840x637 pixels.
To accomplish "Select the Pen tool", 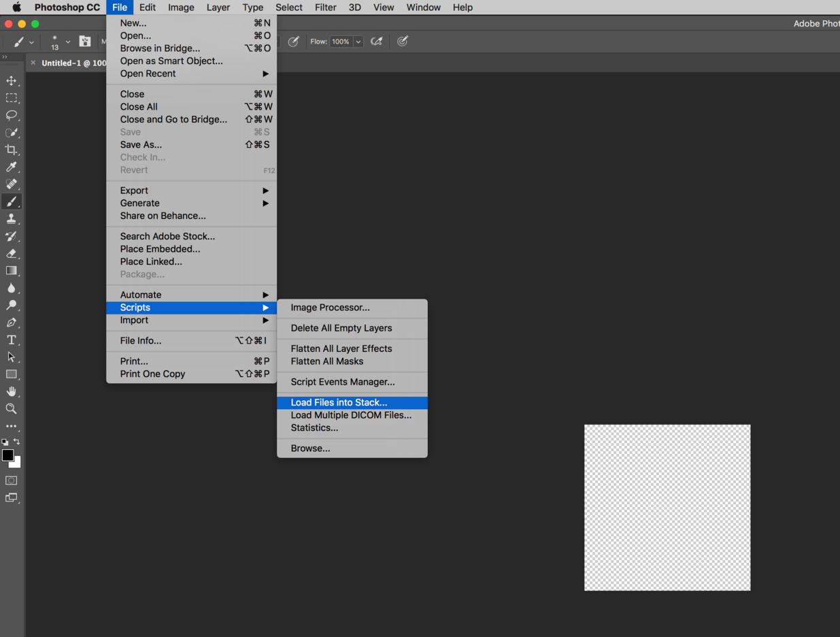I will (x=12, y=323).
